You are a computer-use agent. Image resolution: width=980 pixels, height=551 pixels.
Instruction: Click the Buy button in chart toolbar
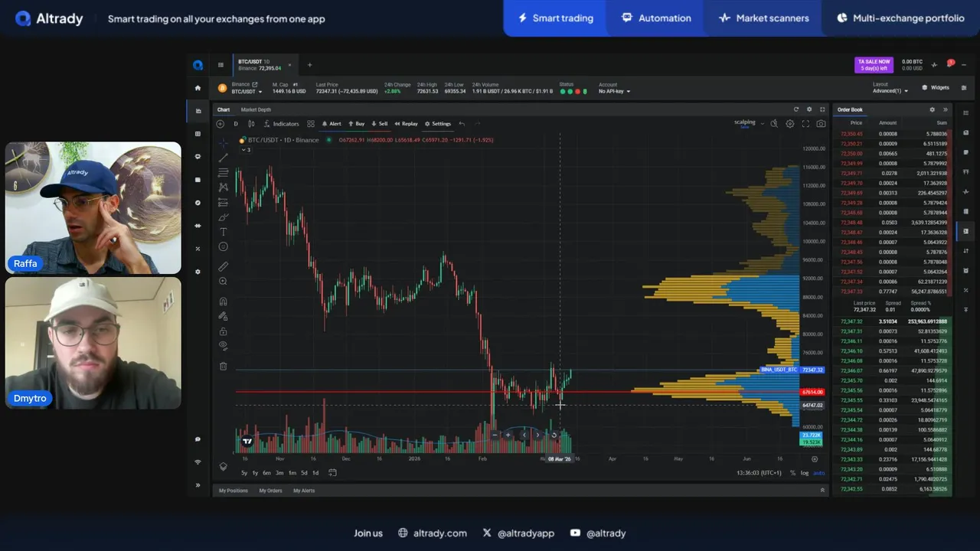358,123
